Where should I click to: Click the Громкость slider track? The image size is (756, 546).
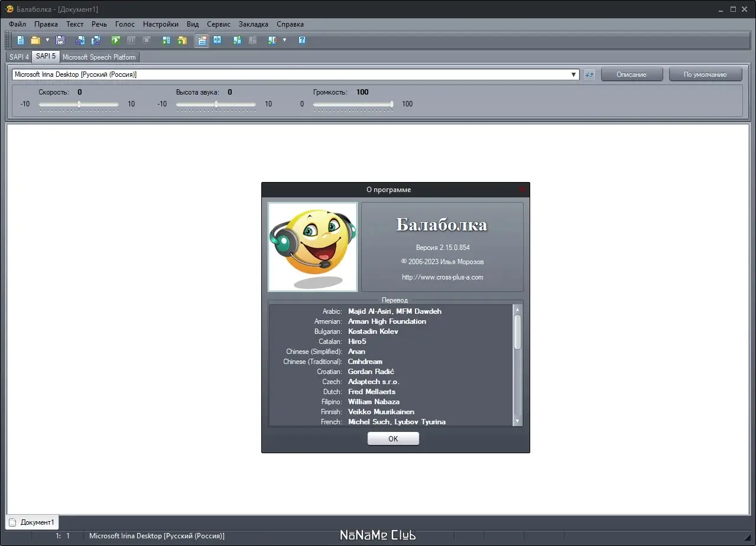353,104
